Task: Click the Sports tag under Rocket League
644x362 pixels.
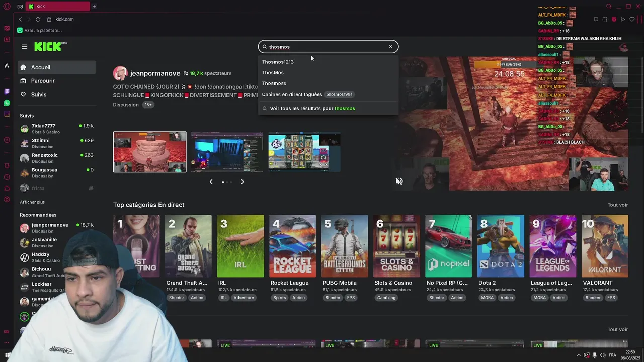Action: click(x=279, y=298)
